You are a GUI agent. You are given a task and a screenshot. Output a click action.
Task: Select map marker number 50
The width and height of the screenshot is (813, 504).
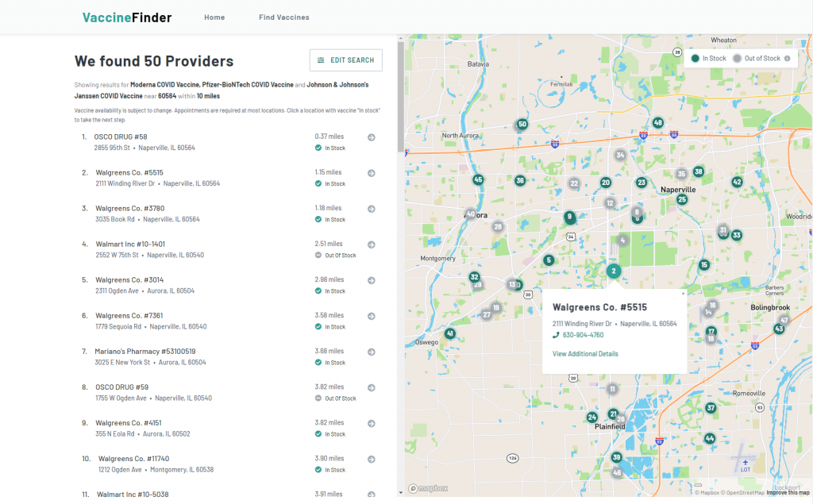click(x=522, y=124)
